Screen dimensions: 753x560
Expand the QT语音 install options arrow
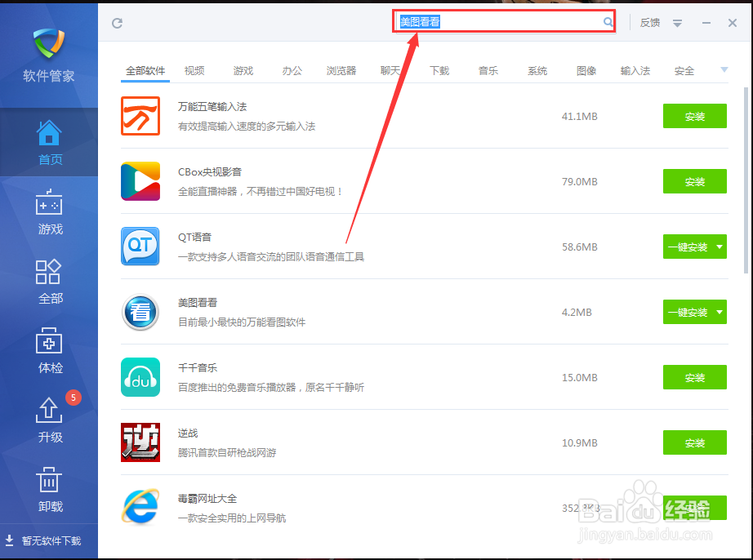coord(720,247)
